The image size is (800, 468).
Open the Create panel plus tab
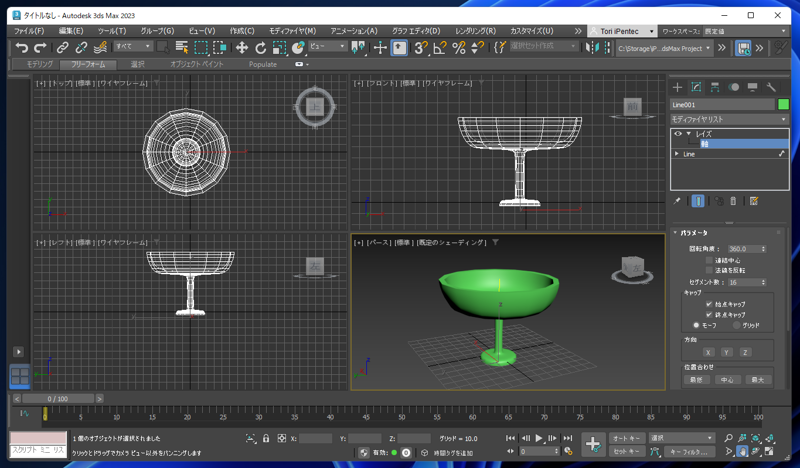(x=678, y=87)
